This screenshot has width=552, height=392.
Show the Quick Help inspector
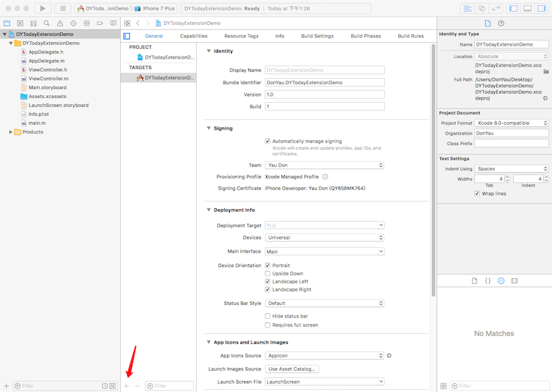pyautogui.click(x=501, y=23)
